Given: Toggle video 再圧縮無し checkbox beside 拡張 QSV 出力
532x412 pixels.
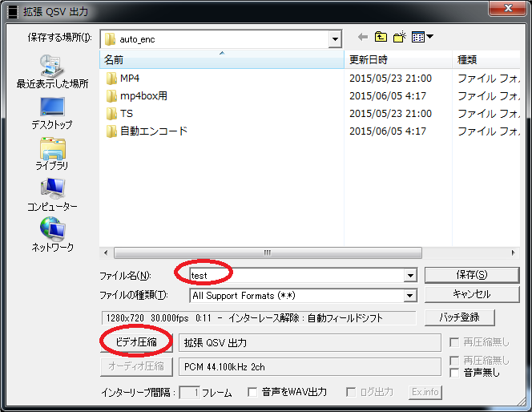Looking at the screenshot, I should pyautogui.click(x=454, y=342).
